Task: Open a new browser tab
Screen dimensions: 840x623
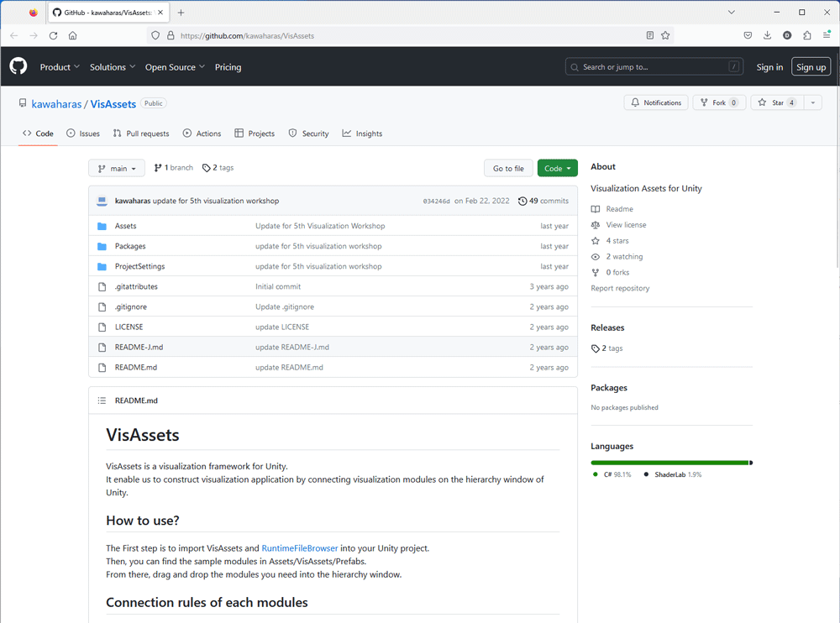Action: tap(181, 13)
